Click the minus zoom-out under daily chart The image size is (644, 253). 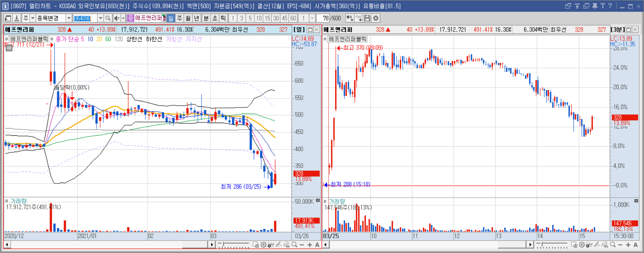(x=302, y=245)
